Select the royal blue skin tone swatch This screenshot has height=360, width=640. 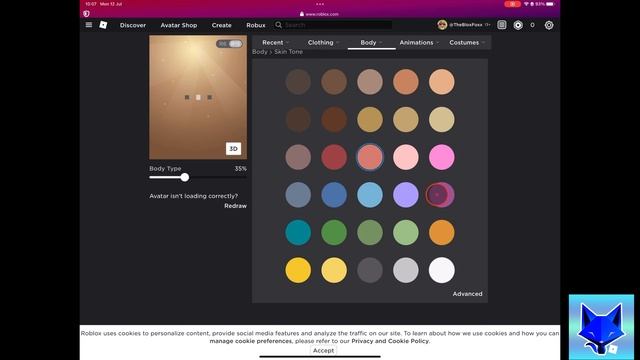pyautogui.click(x=334, y=195)
